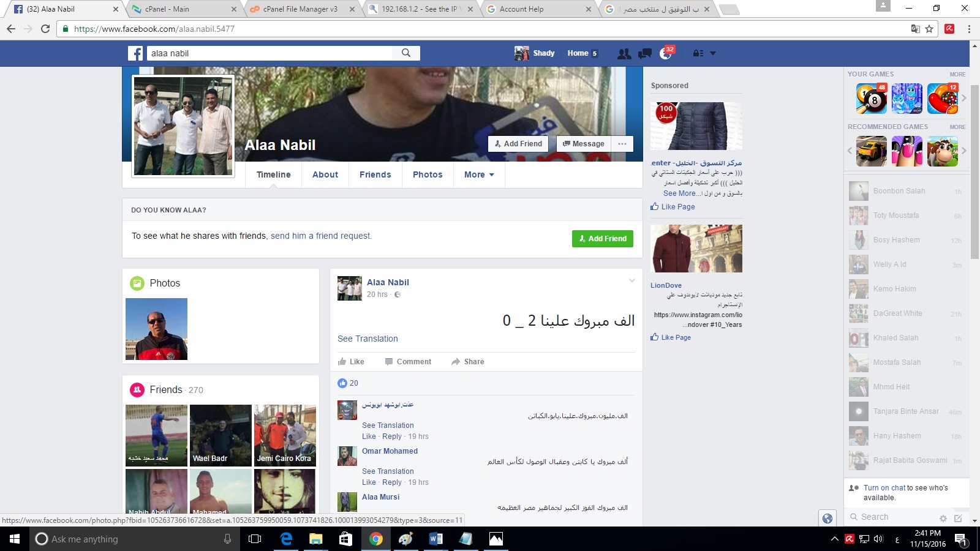Open chat options gear icon
The image size is (980, 551).
point(943,518)
